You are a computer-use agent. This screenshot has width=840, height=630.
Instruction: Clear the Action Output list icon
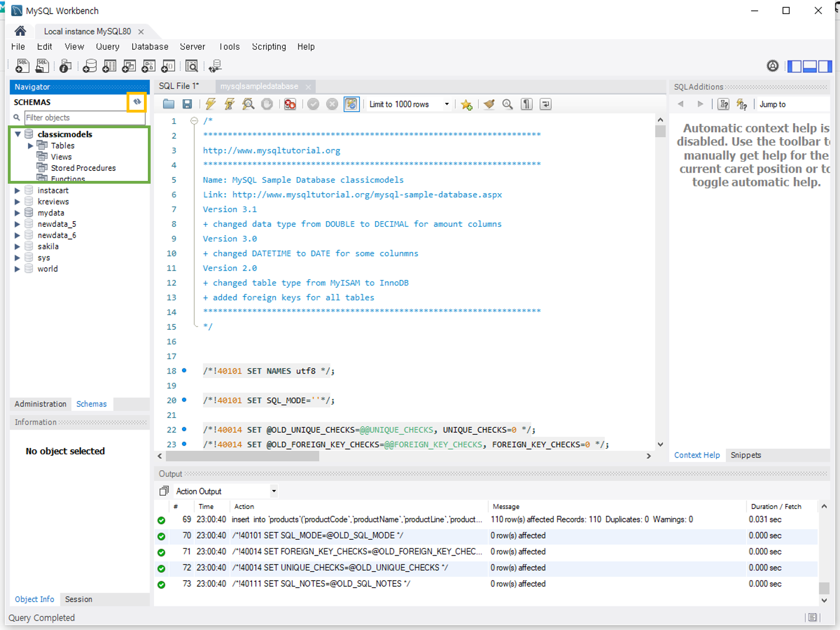(164, 491)
